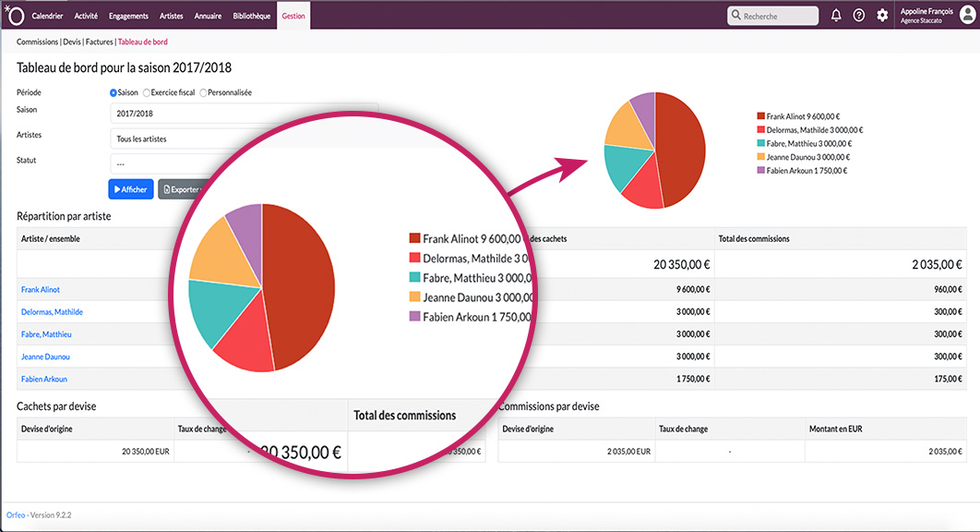This screenshot has height=532, width=980.
Task: Click the Exporter button
Action: 179,189
